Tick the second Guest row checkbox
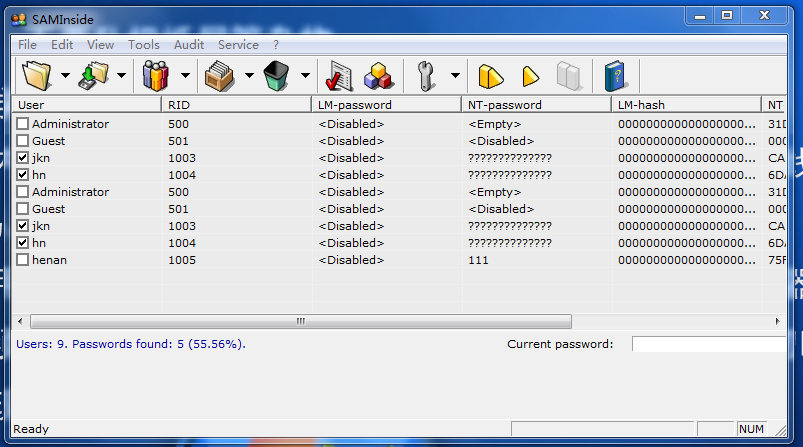803x447 pixels. click(x=23, y=209)
